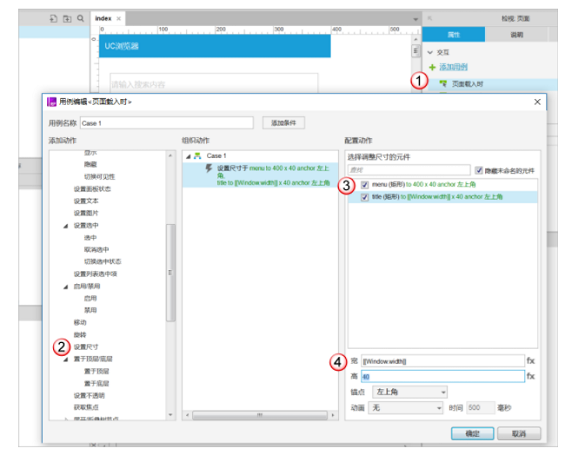
Task: Click the fx button next to width field
Action: [x=531, y=361]
